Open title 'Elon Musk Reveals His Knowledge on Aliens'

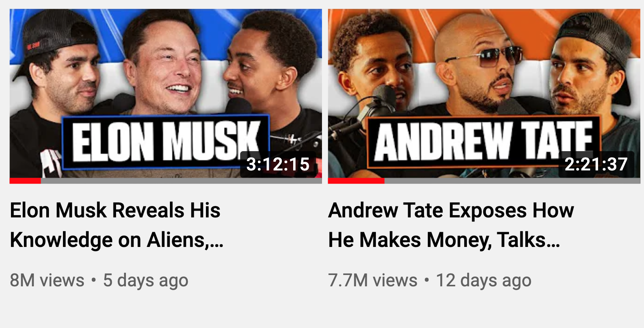(x=117, y=225)
